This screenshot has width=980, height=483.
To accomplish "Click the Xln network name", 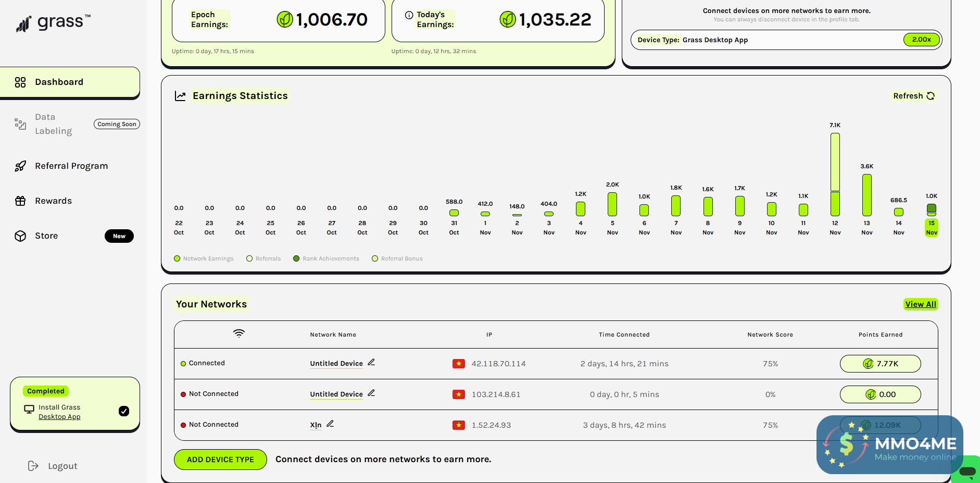I will [x=316, y=425].
